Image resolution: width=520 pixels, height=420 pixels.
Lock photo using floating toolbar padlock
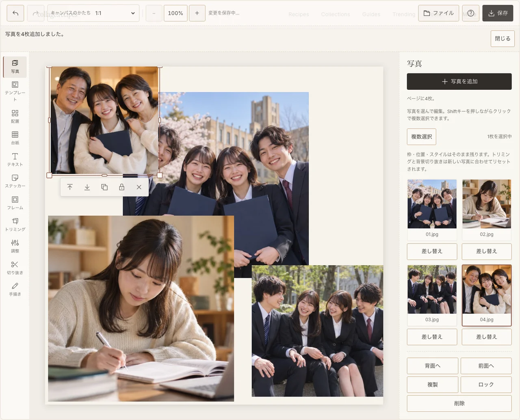click(121, 187)
